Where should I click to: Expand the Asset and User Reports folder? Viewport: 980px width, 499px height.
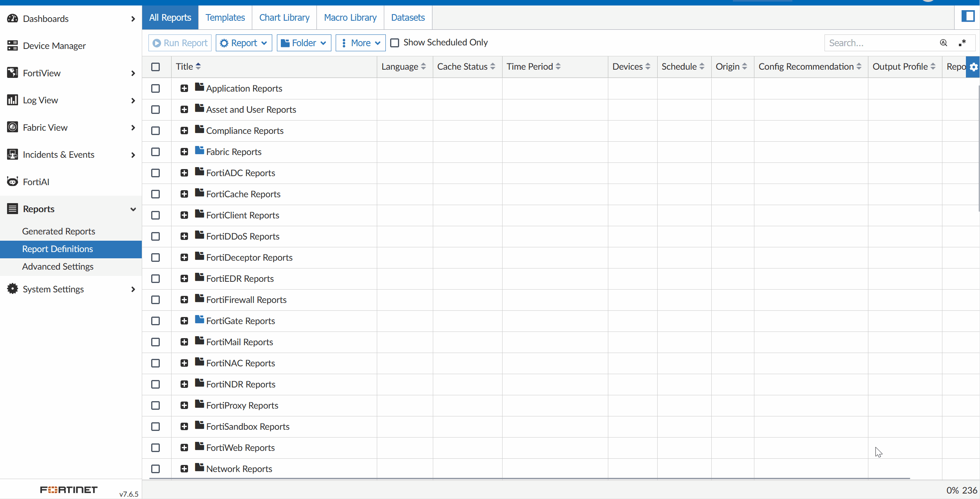pyautogui.click(x=184, y=110)
